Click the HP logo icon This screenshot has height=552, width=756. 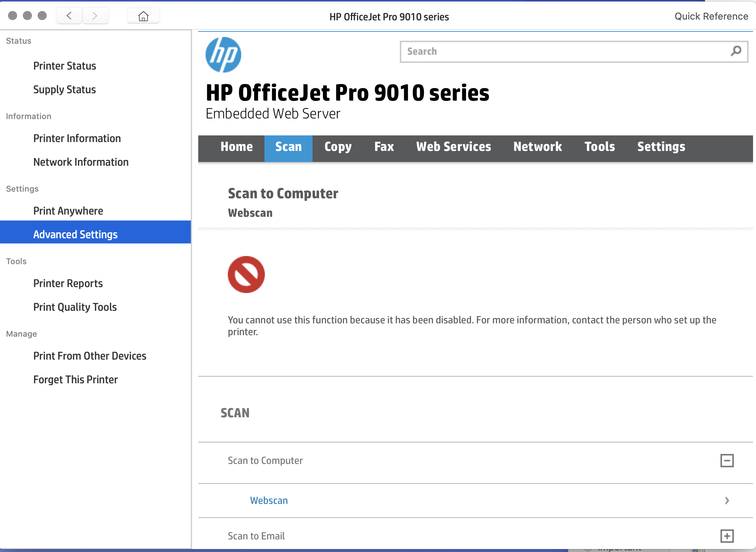click(223, 55)
